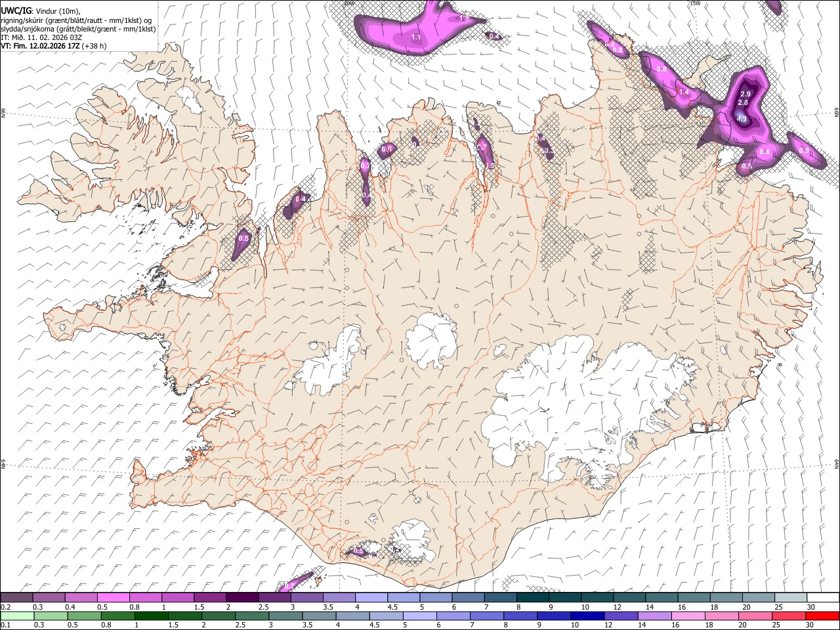Viewport: 840px width, 630px height.
Task: Select the 0.2 dark mauve snow legend swatch
Action: 16,598
